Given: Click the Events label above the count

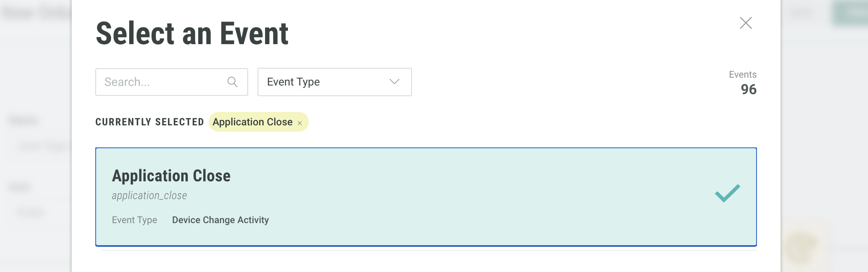Looking at the screenshot, I should (742, 75).
